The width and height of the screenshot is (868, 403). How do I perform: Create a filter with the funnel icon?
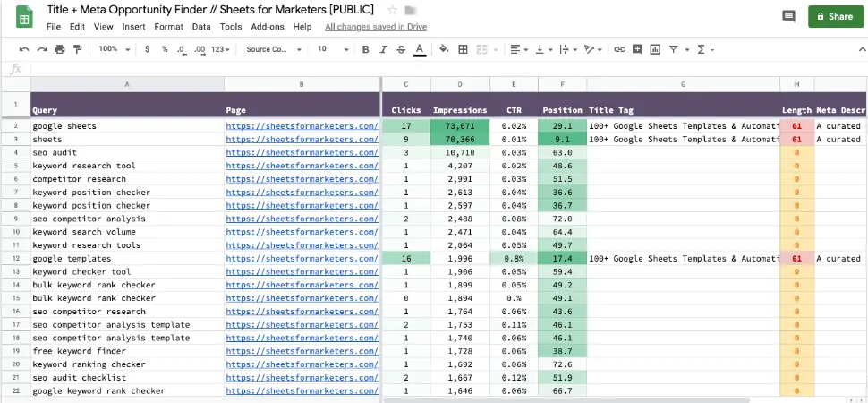pyautogui.click(x=673, y=49)
